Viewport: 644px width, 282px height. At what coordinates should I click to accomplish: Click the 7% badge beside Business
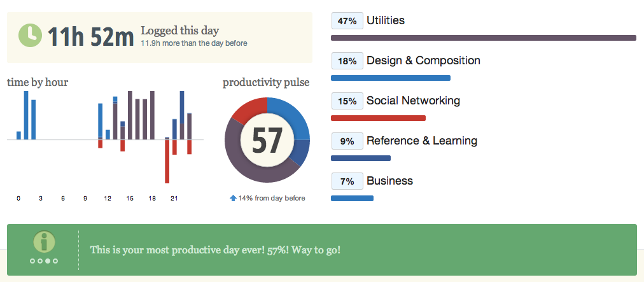pyautogui.click(x=347, y=181)
